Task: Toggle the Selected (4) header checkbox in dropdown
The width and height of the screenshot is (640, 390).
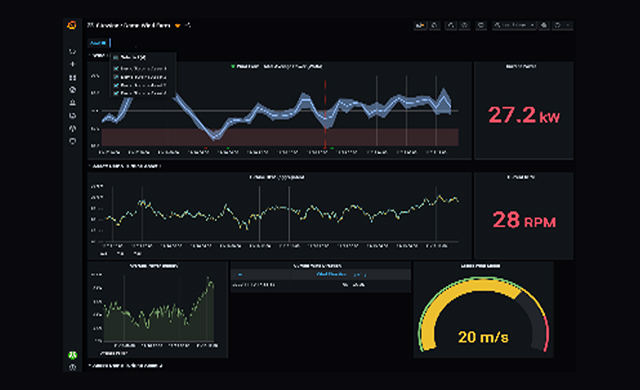Action: [116, 58]
